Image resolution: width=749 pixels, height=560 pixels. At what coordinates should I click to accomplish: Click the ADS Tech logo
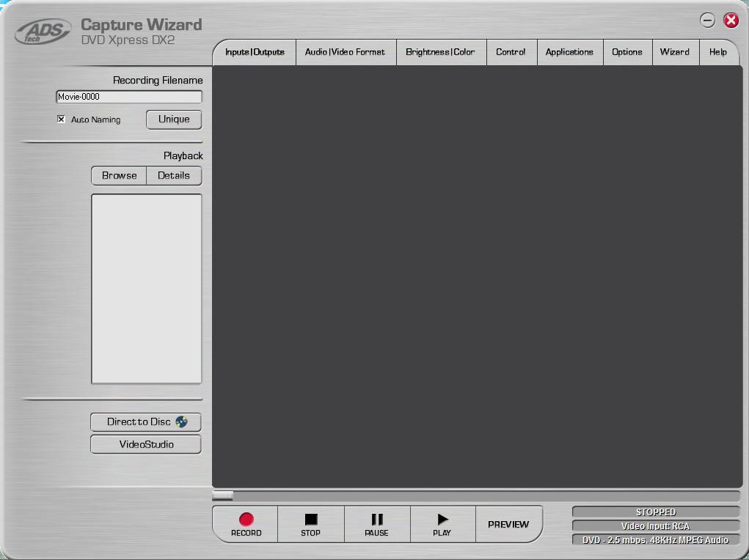click(43, 32)
